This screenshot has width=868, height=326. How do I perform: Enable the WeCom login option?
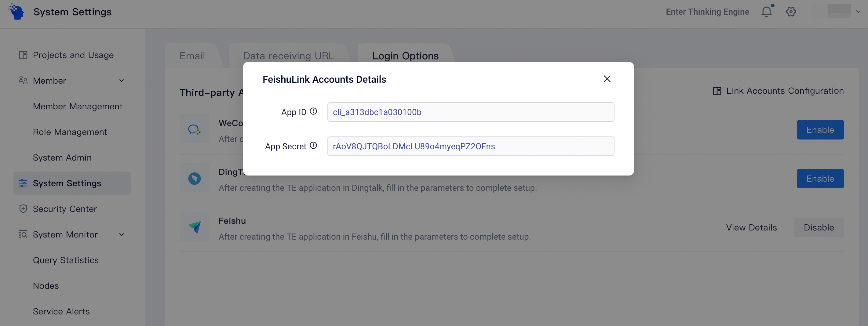pos(820,130)
